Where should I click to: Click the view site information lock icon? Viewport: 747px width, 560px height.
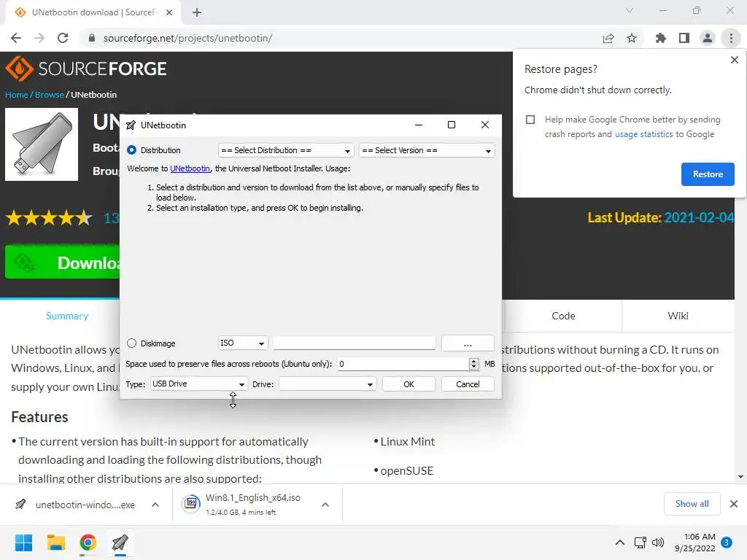92,38
